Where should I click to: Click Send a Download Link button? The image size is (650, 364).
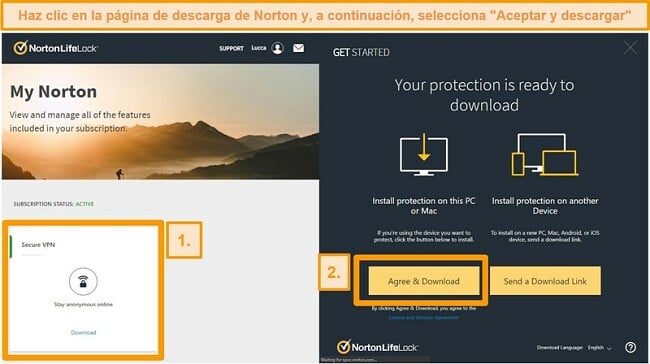[545, 281]
